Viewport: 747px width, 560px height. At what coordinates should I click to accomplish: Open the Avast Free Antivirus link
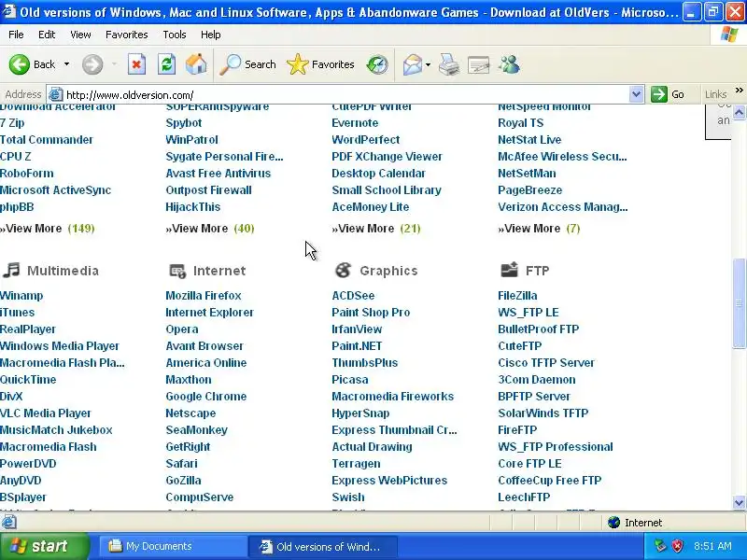(x=218, y=173)
